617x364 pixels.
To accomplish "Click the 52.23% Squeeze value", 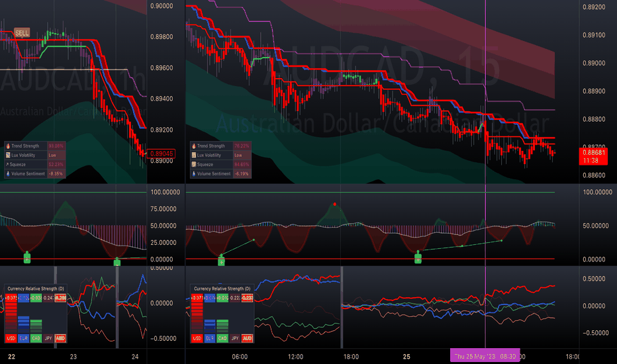I will pos(56,165).
